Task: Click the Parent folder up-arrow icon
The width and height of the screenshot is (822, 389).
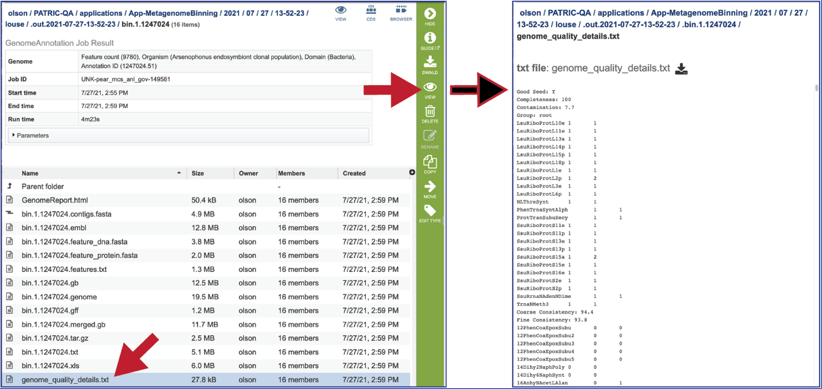Action: coord(9,187)
